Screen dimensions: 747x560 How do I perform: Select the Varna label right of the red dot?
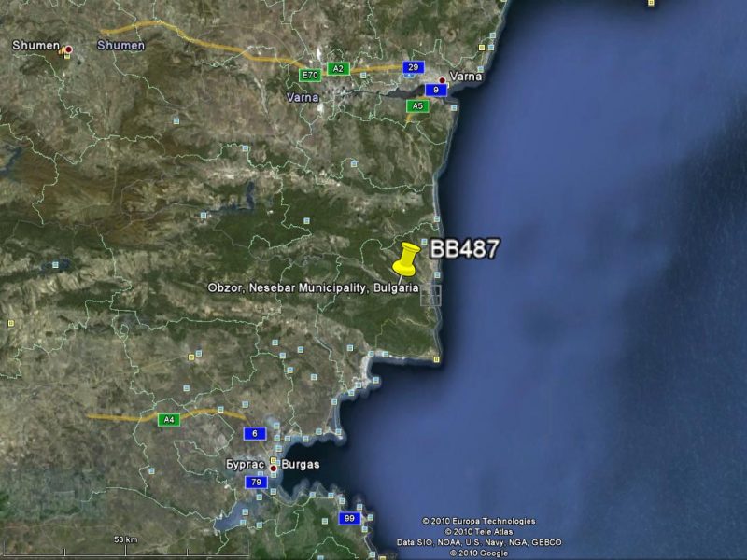coord(466,77)
